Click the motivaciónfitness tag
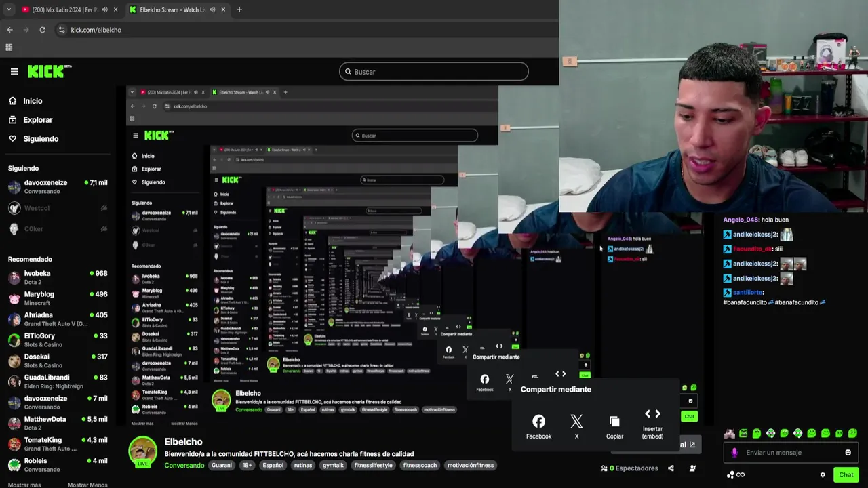868x488 pixels. click(x=471, y=466)
